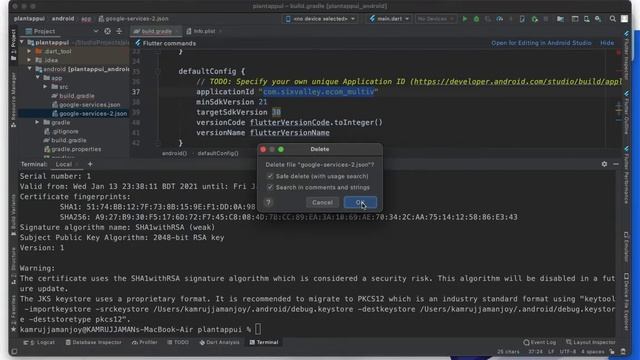Screen dimensions: 640x360
Task: Click the defaultConfig{} editor breadcrumb
Action: pos(218,153)
